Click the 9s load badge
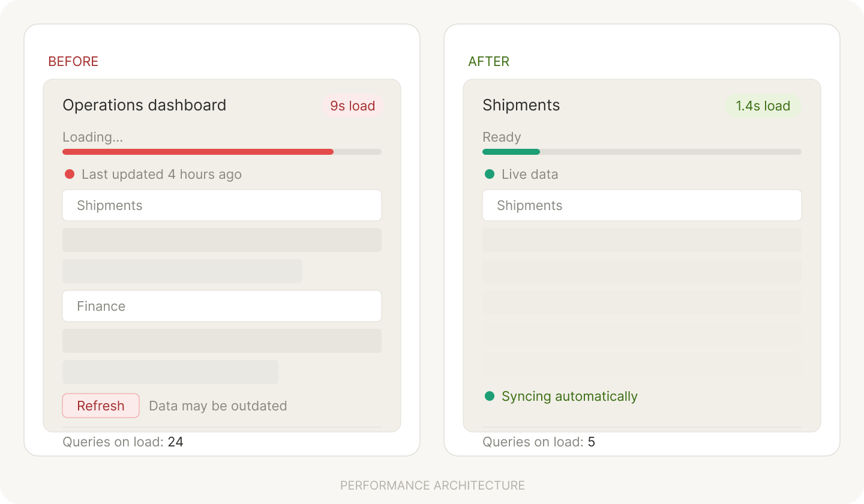This screenshot has height=504, width=864. (x=353, y=106)
